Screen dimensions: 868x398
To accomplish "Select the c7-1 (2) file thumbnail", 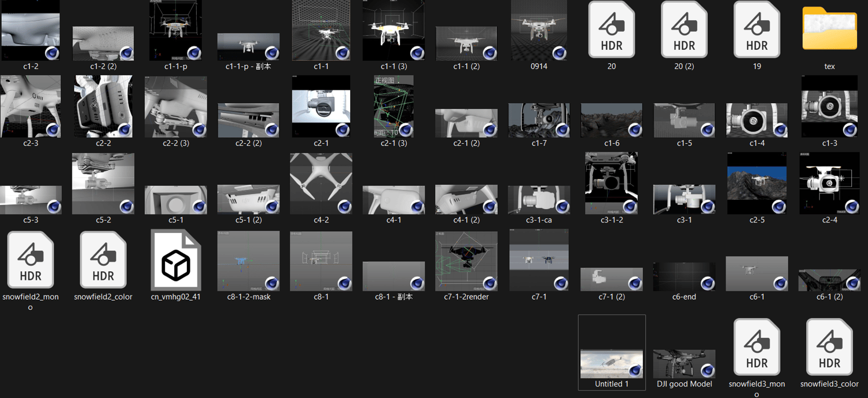I will (612, 279).
